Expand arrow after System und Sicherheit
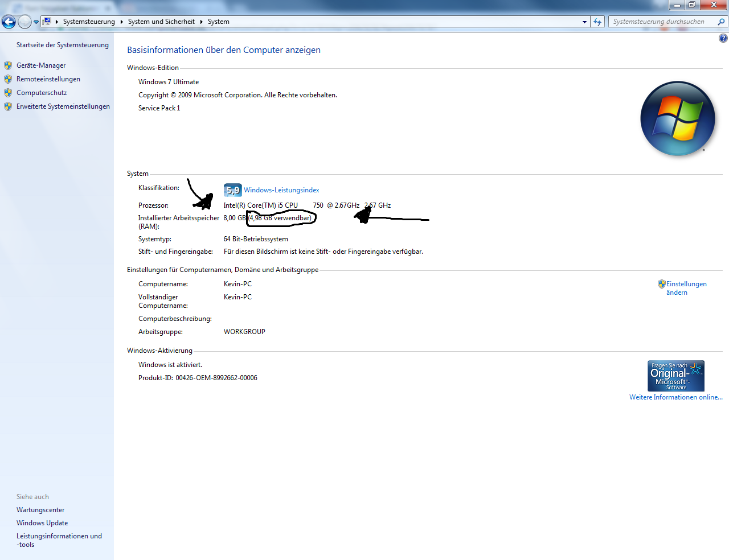Image resolution: width=729 pixels, height=560 pixels. tap(201, 22)
